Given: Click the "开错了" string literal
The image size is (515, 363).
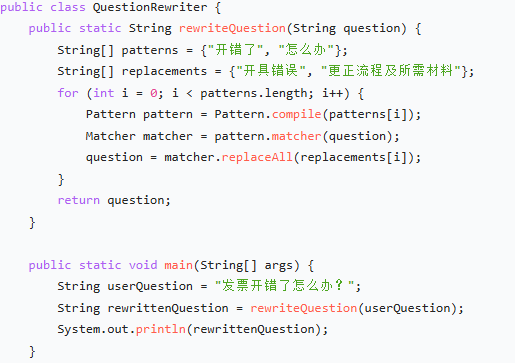Looking at the screenshot, I should (235, 50).
